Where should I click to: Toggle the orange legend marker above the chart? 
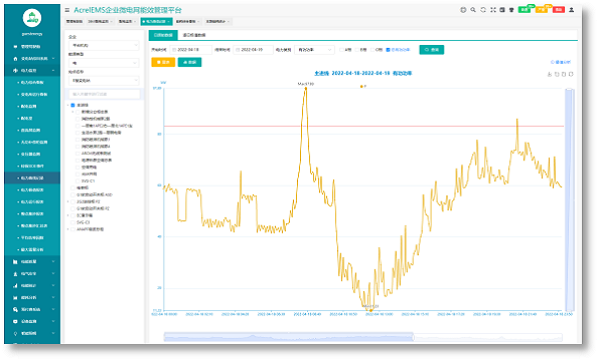click(363, 86)
